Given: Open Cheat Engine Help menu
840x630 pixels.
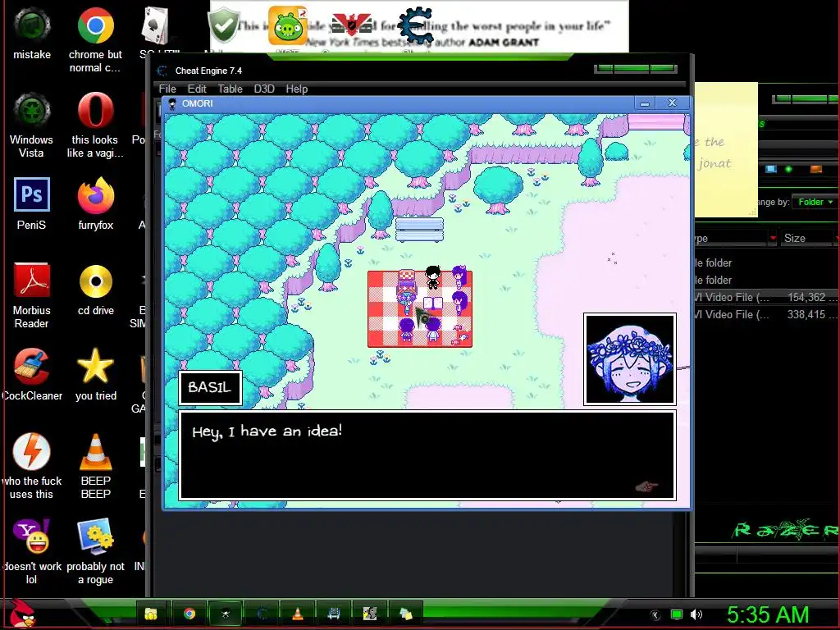Looking at the screenshot, I should [297, 89].
